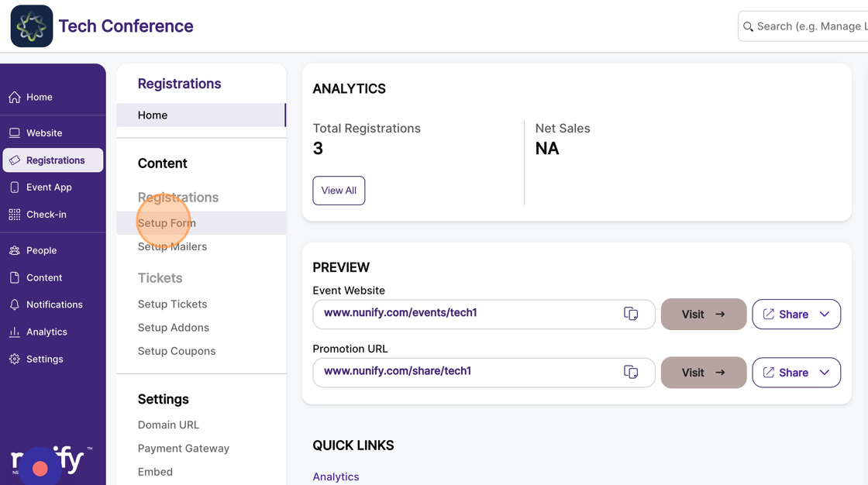This screenshot has height=485, width=868.
Task: Click the search input field
Action: 803,26
